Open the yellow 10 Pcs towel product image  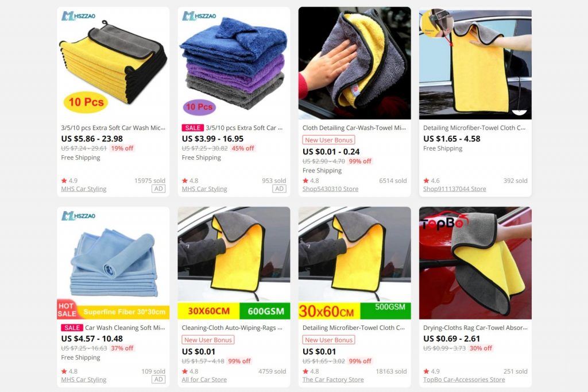[113, 63]
